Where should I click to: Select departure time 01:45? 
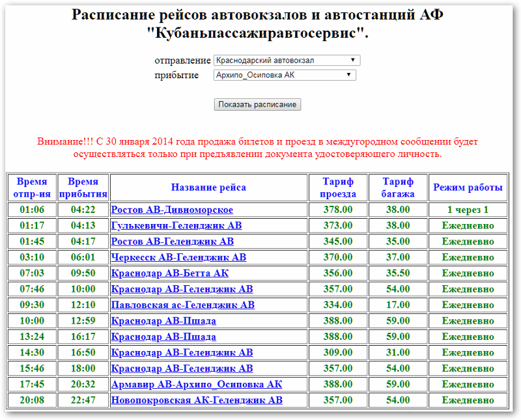(x=32, y=242)
